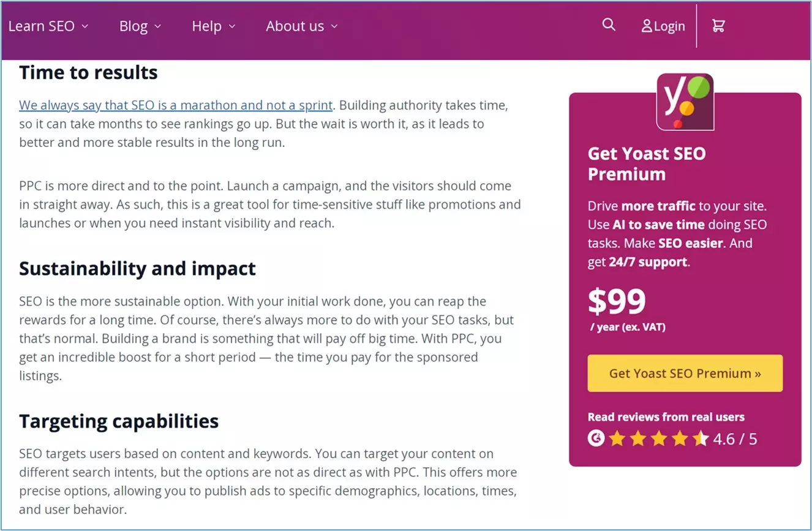The image size is (812, 531).
Task: Open the About us menu
Action: (x=295, y=26)
